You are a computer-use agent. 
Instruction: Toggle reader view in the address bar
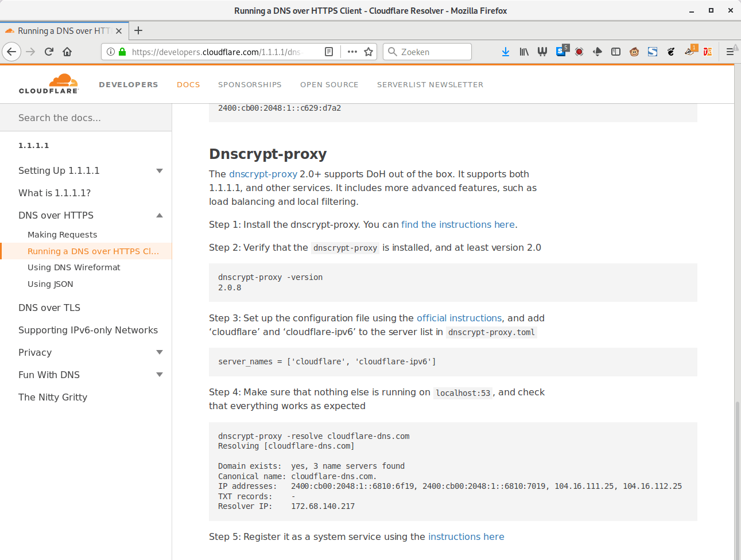[329, 52]
